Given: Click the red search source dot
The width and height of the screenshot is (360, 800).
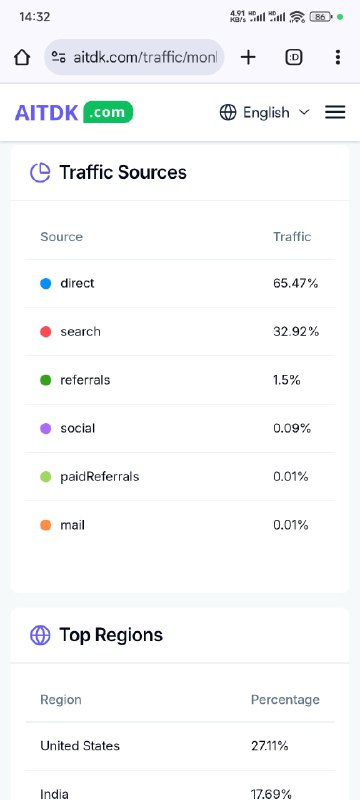Looking at the screenshot, I should click(x=45, y=332).
